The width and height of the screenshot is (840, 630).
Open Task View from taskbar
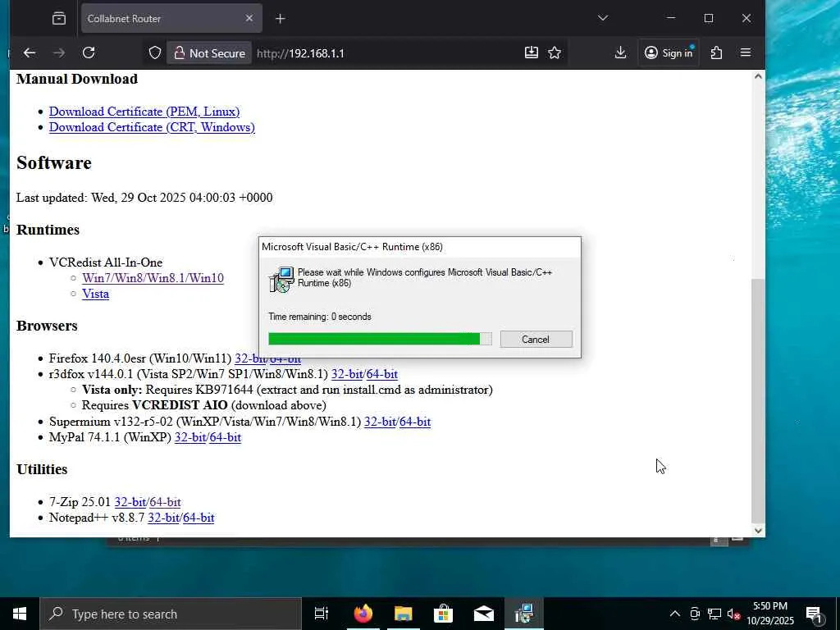click(x=322, y=614)
